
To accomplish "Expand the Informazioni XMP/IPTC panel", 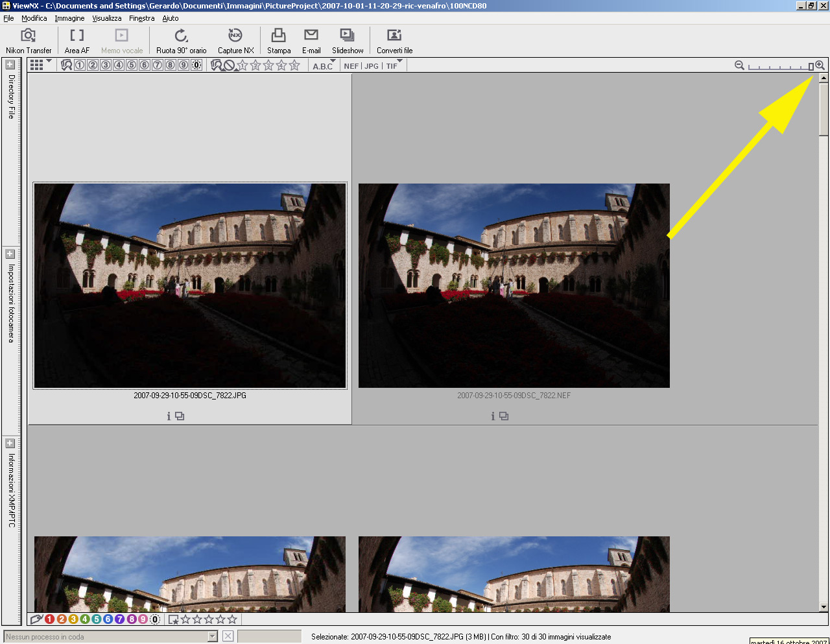I will 10,443.
